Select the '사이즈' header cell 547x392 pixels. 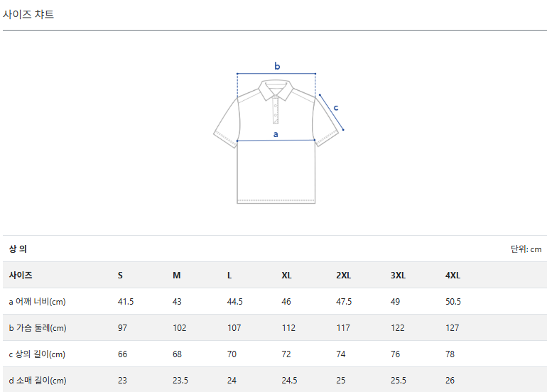pos(21,276)
